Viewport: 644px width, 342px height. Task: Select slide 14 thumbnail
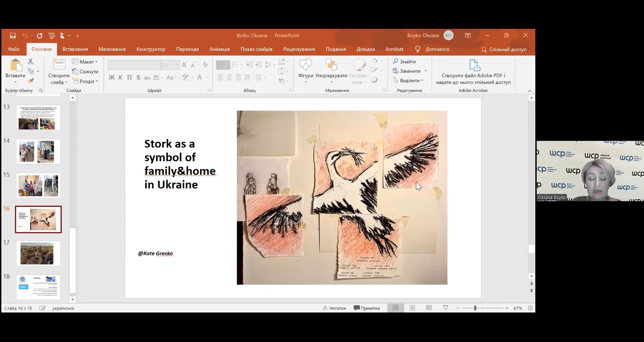(38, 152)
